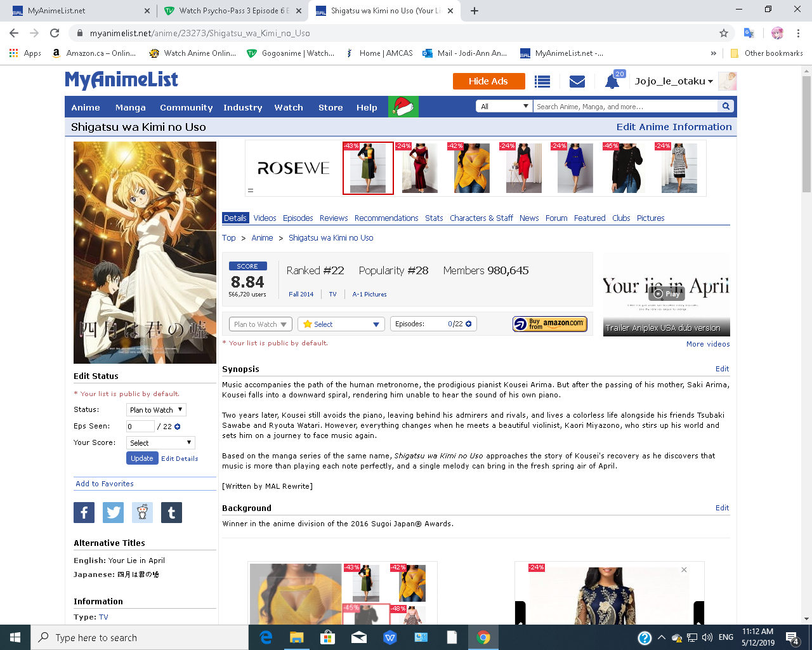Image resolution: width=812 pixels, height=650 pixels.
Task: Click the Search Anime, Manga input box
Action: pos(625,107)
